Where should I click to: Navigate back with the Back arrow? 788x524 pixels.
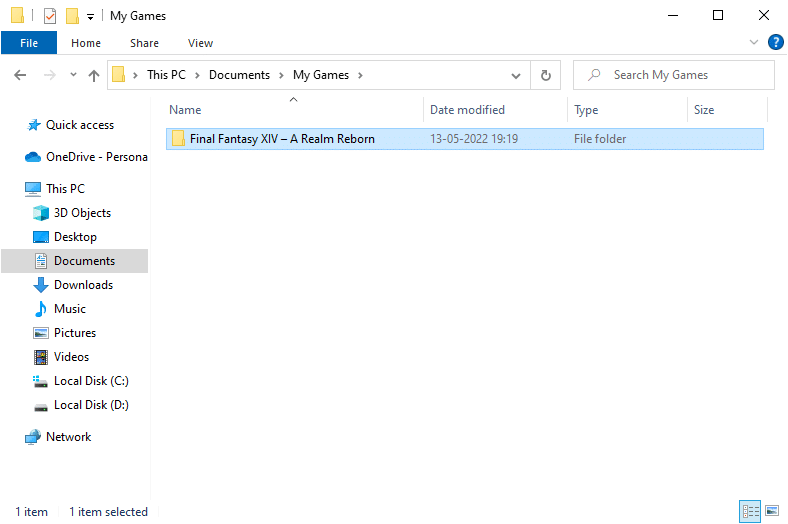20,75
